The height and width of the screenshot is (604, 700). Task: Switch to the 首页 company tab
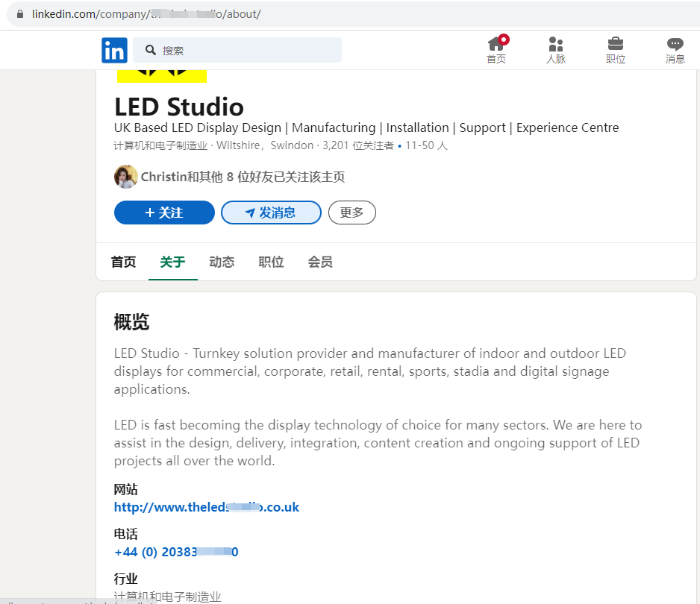click(123, 262)
